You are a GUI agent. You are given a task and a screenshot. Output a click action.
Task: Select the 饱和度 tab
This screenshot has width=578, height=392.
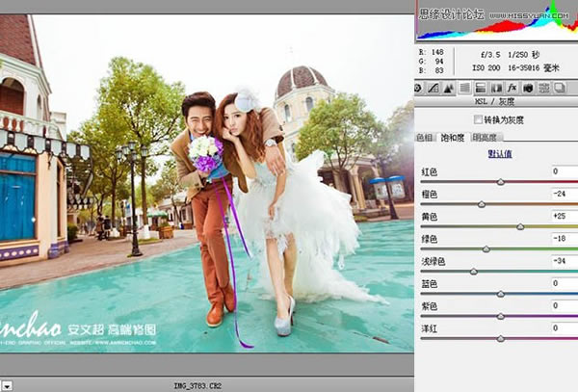click(x=453, y=138)
